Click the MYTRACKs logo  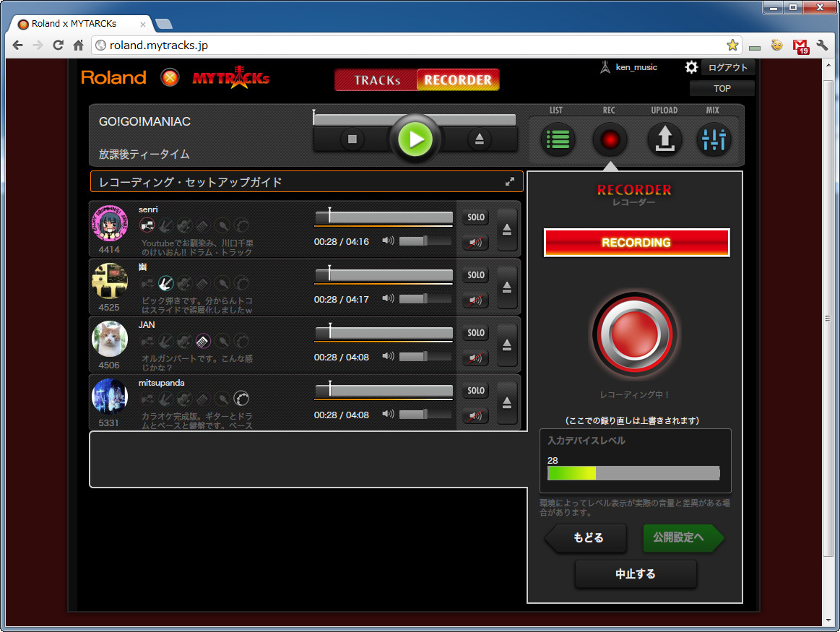pyautogui.click(x=231, y=78)
